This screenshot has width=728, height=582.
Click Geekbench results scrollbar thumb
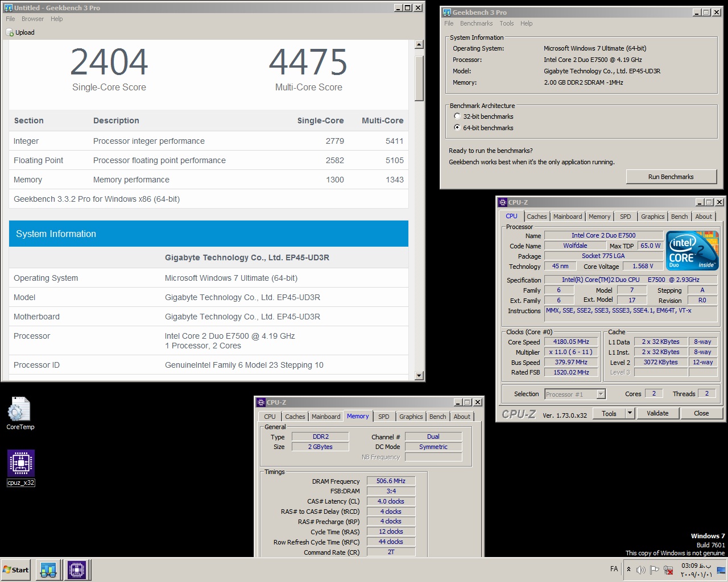coord(419,78)
